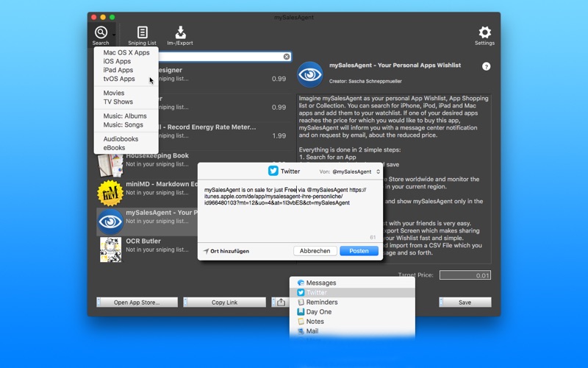Select the Housekeeping Book result icon
Image resolution: width=588 pixels, height=368 pixels.
(x=110, y=165)
